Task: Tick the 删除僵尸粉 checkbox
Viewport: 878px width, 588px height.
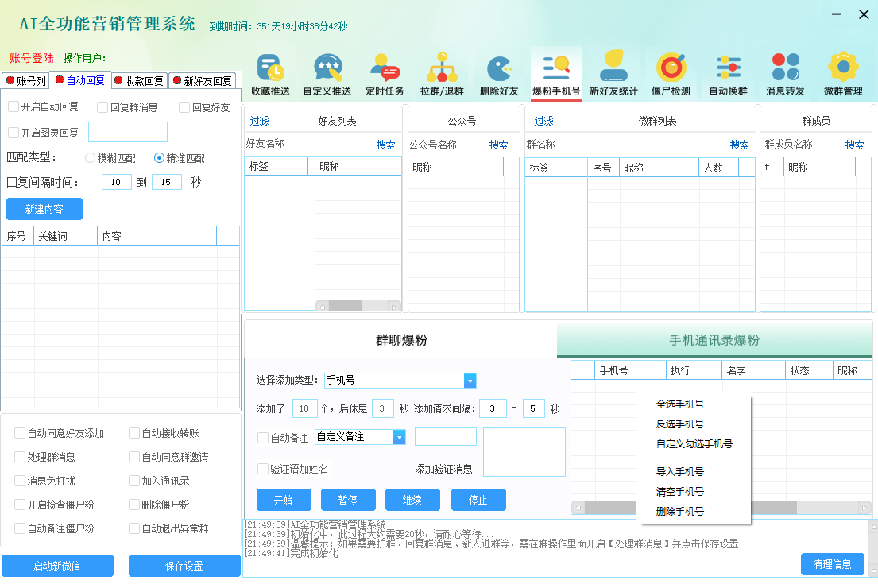Action: (x=134, y=505)
